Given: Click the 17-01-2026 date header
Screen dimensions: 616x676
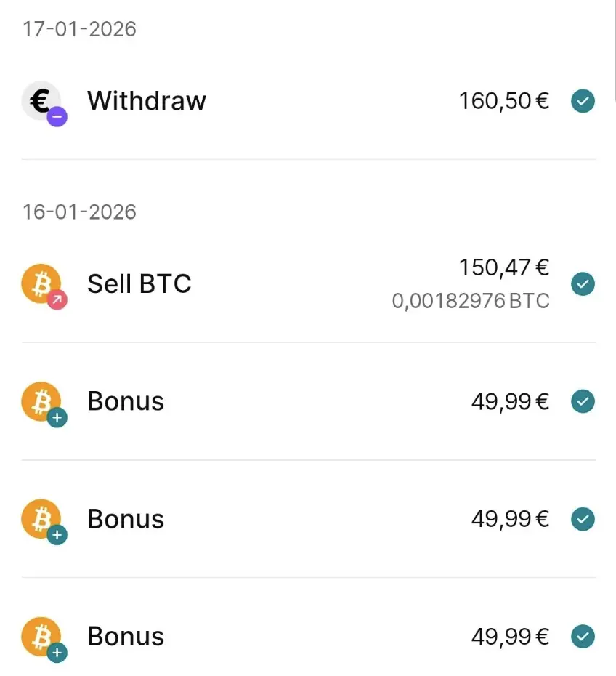Looking at the screenshot, I should coord(79,29).
